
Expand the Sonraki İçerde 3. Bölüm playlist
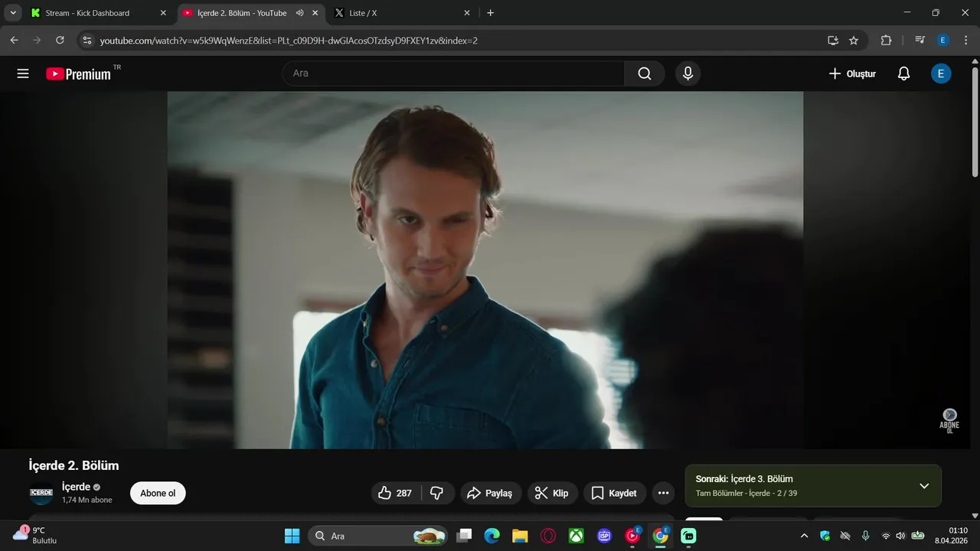point(924,485)
